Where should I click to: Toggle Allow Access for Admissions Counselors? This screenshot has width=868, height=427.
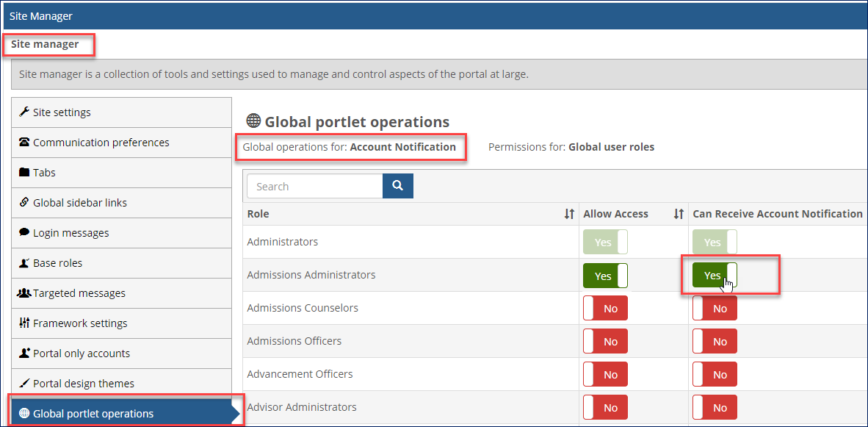pos(605,308)
